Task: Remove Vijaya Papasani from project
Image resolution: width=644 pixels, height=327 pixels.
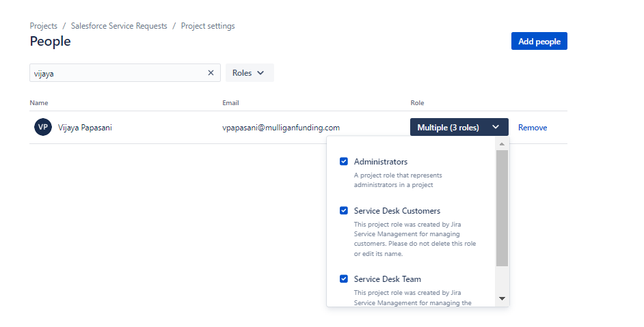Action: point(533,128)
